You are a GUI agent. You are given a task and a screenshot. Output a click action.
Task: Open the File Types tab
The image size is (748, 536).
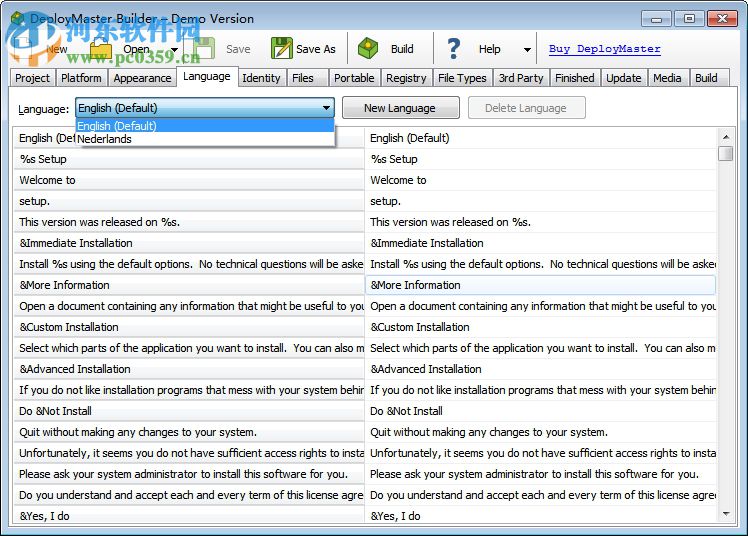click(x=462, y=78)
